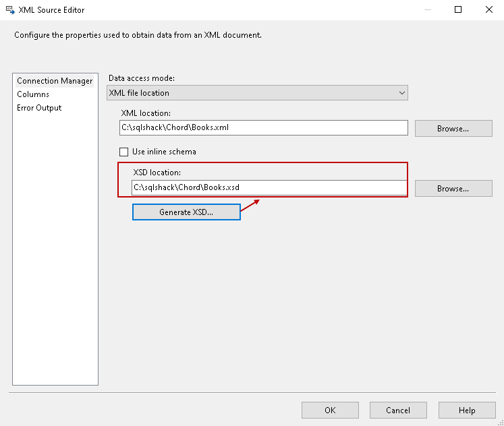Open Help for the XML Source Editor
This screenshot has width=504, height=426.
tap(467, 410)
